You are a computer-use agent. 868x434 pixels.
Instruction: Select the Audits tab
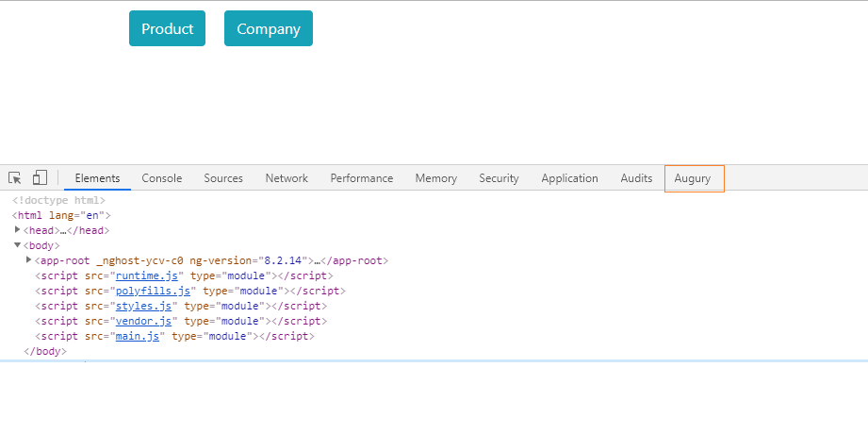[x=636, y=178]
